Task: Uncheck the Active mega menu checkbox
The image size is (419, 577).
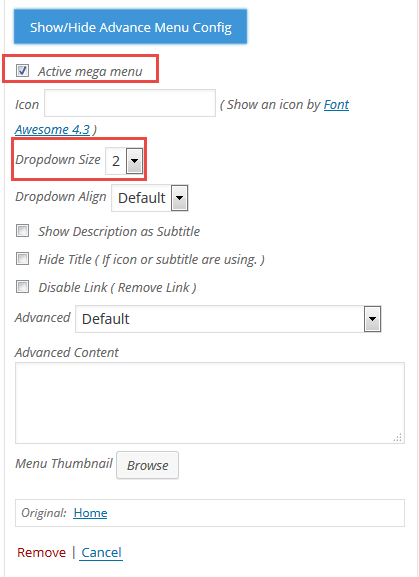Action: click(22, 70)
